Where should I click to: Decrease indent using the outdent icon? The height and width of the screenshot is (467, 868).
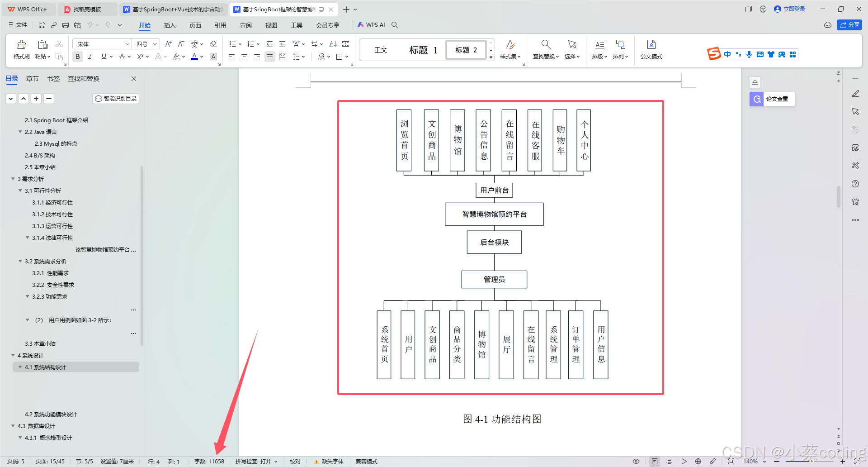tap(269, 44)
